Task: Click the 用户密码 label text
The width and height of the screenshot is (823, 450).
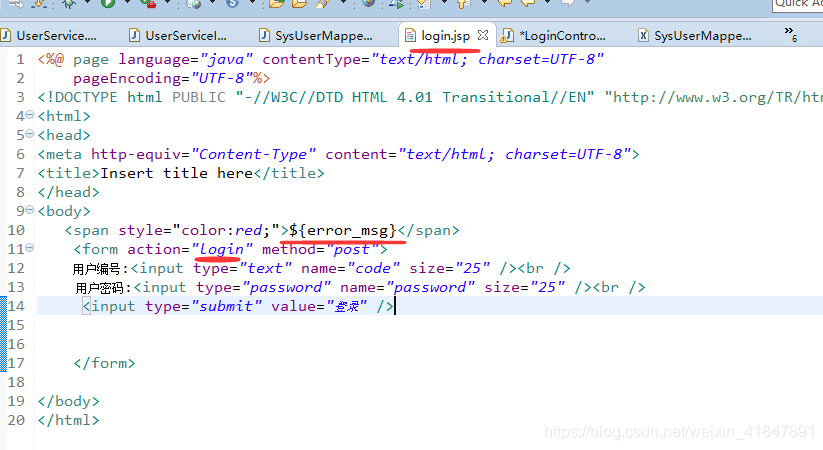Action: click(100, 288)
